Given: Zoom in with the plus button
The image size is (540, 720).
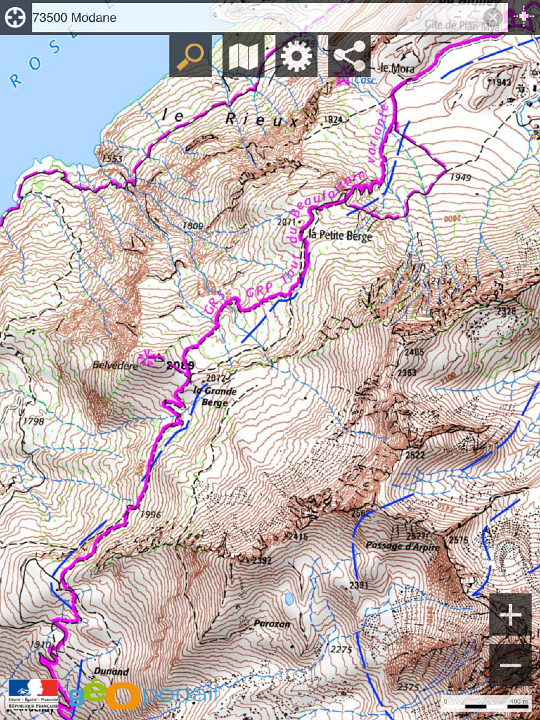Looking at the screenshot, I should click(x=510, y=615).
